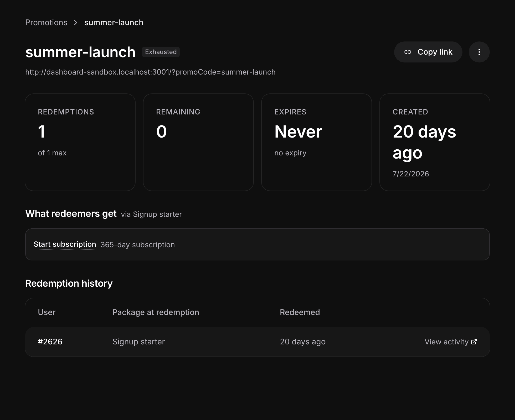Click the external link icon beside View activity
The width and height of the screenshot is (515, 420).
(x=474, y=342)
